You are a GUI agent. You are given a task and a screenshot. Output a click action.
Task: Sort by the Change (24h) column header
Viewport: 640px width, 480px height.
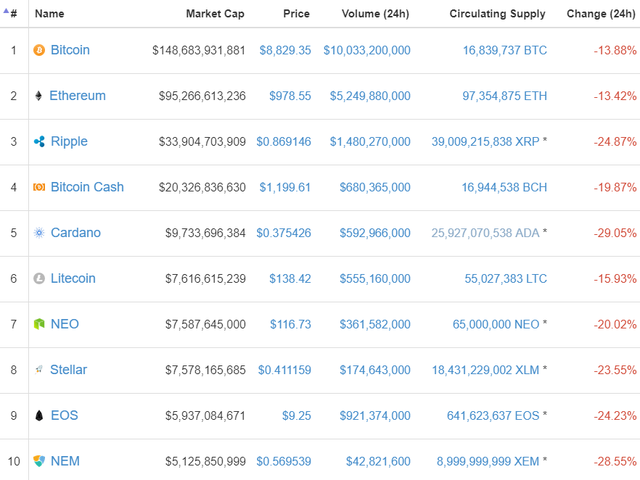[x=601, y=14]
